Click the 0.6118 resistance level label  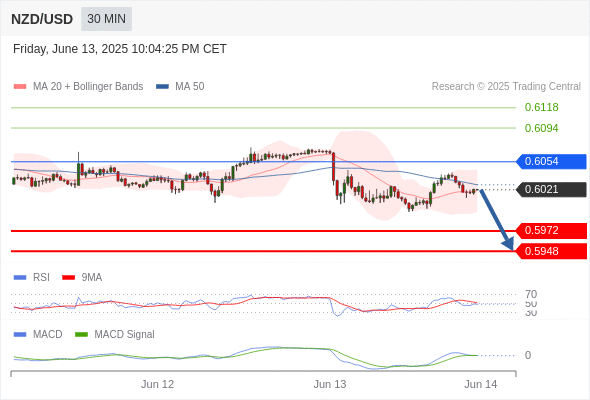[541, 108]
